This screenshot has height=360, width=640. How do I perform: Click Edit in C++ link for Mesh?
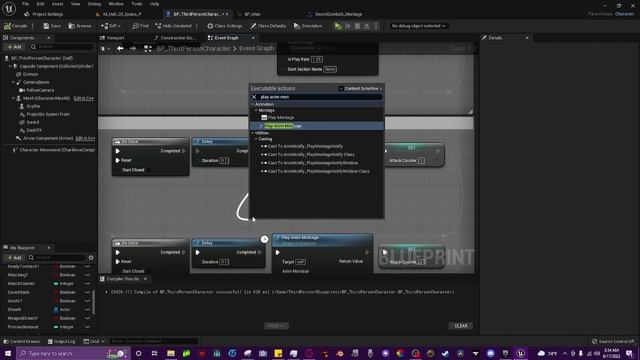[x=84, y=98]
